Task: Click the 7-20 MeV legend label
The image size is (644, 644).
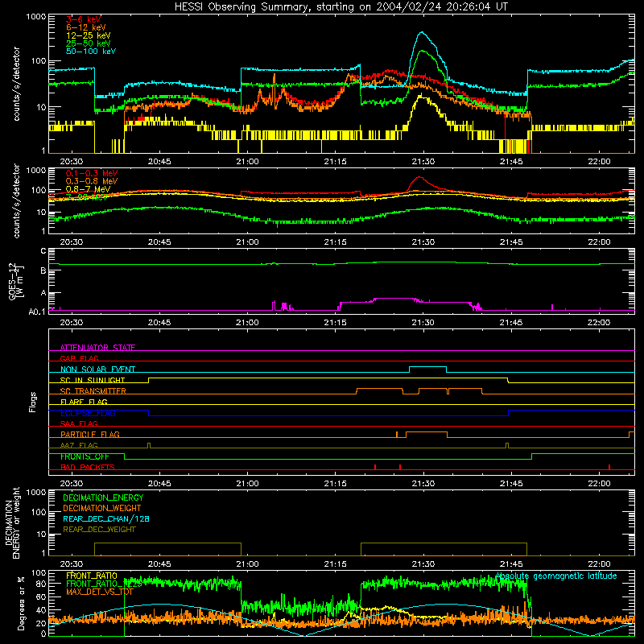Action: (87, 197)
